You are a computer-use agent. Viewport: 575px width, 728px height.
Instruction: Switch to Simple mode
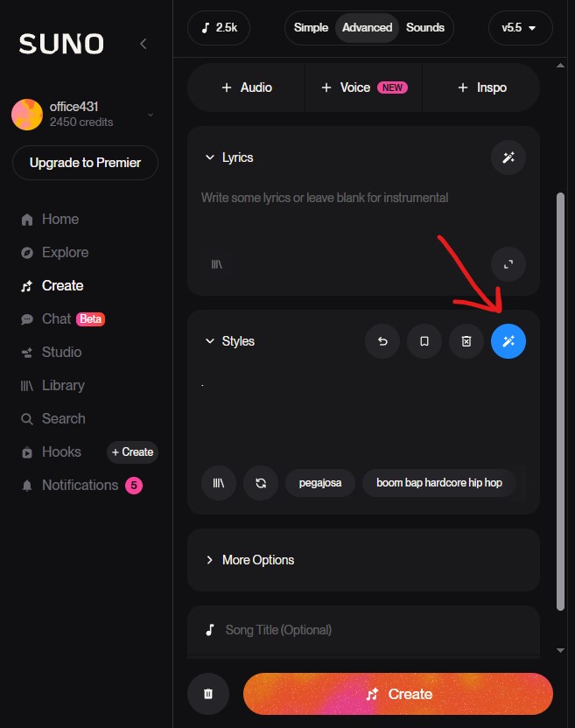click(311, 27)
